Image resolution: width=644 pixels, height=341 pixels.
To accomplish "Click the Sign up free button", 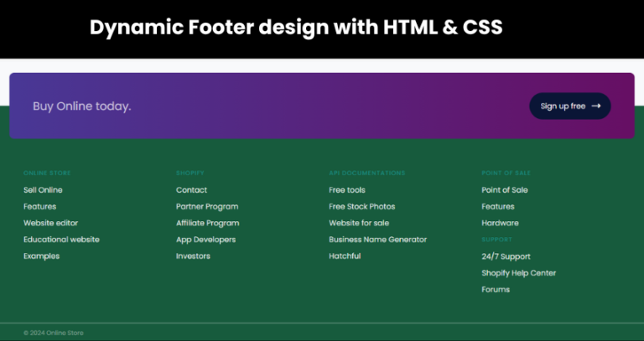I will (569, 106).
